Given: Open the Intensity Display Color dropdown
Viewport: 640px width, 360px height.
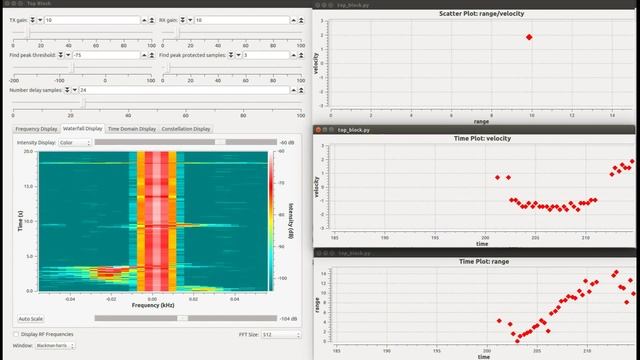Looking at the screenshot, I should [75, 142].
